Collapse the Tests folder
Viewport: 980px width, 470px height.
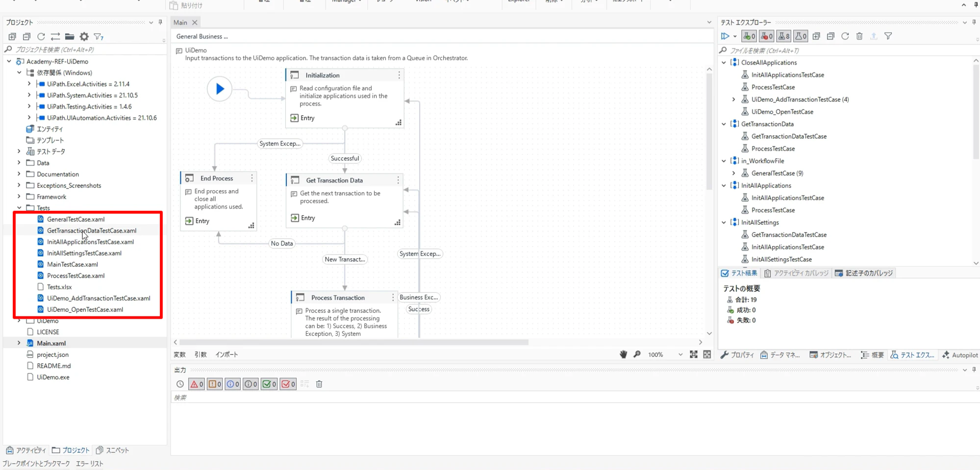(19, 208)
